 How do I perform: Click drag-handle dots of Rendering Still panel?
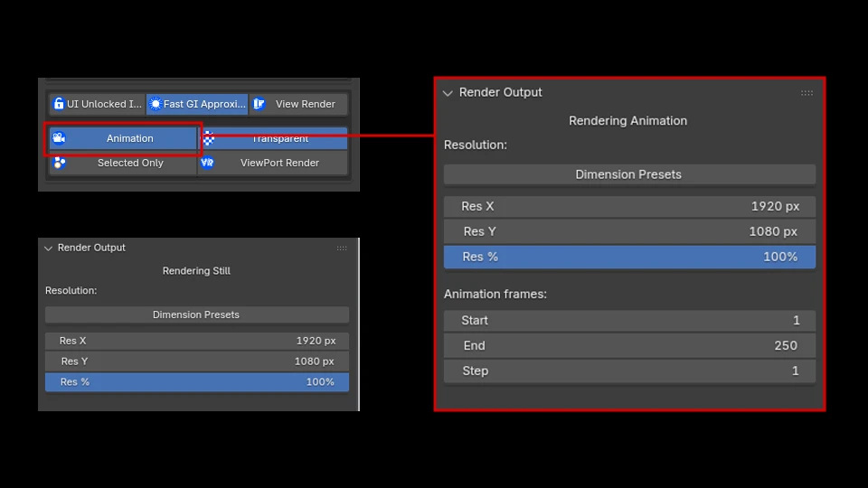342,248
